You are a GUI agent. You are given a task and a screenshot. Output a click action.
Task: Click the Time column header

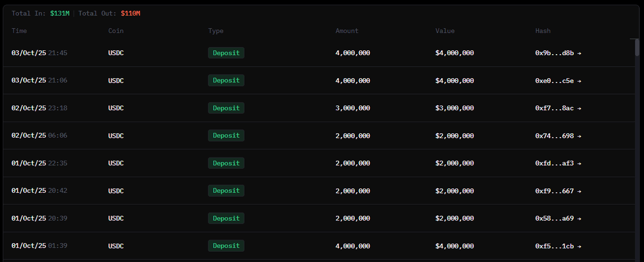coord(19,31)
